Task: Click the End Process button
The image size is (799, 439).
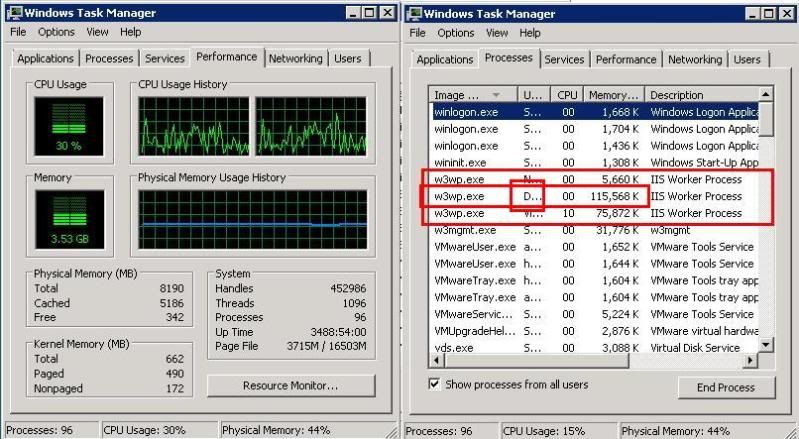Action: [727, 387]
